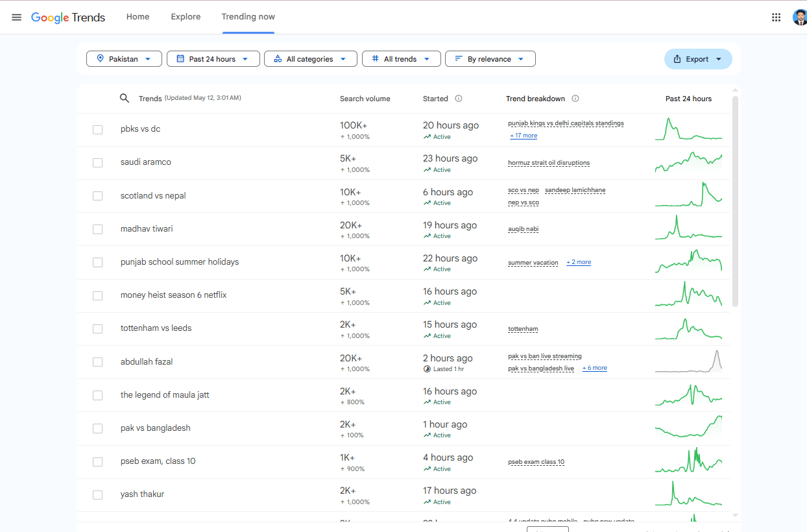The image size is (807, 532).
Task: Expand +17 more for pbks vs dc
Action: [524, 136]
